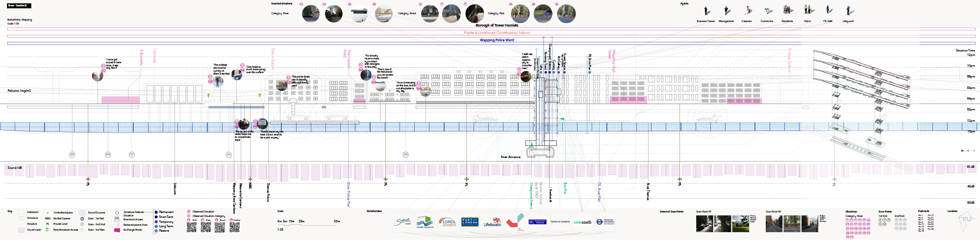
Task: Click the 'Inserted situations' heading
Action: 282,3
